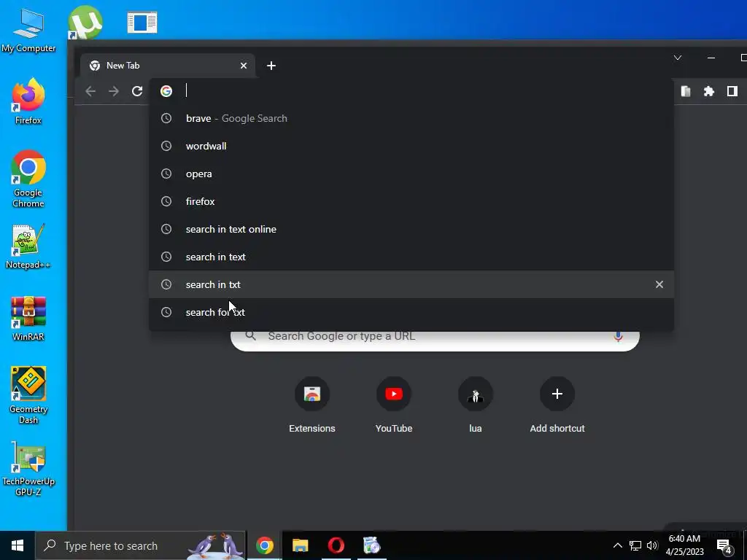Image resolution: width=747 pixels, height=560 pixels.
Task: Open the window-layout desktop icon next to uTorrent
Action: (142, 23)
